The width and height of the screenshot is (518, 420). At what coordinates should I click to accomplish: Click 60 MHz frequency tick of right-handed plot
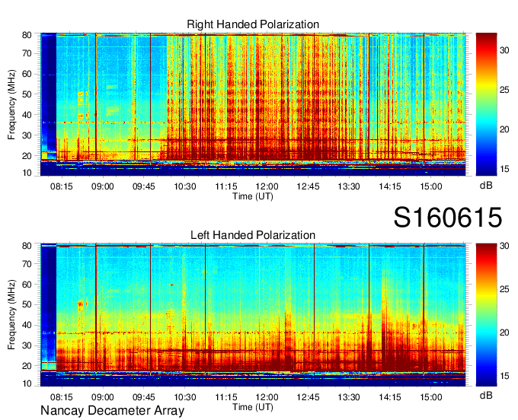point(27,74)
